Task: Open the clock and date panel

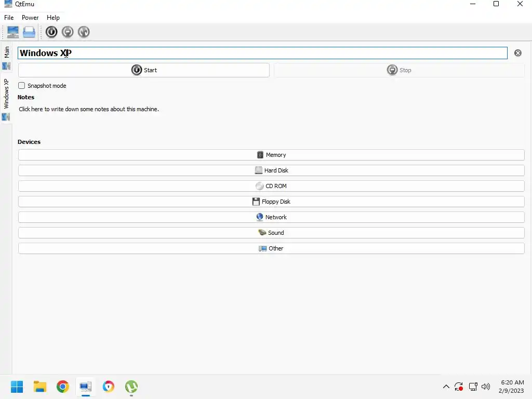Action: [x=512, y=387]
